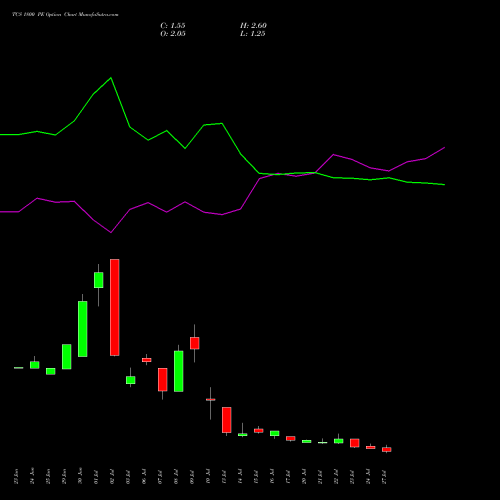This screenshot has height=500, width=500.
Task: Click the green candle for 01 Jul
Action: 99,280
